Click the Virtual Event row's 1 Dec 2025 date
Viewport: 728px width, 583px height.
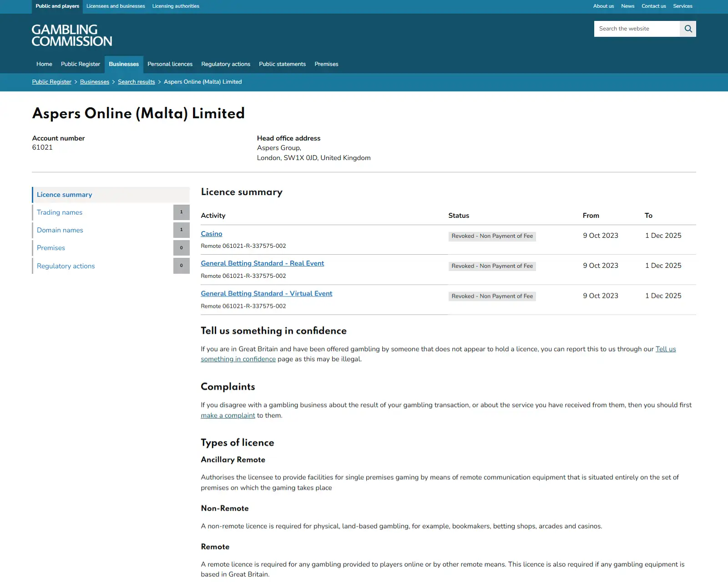click(x=663, y=296)
